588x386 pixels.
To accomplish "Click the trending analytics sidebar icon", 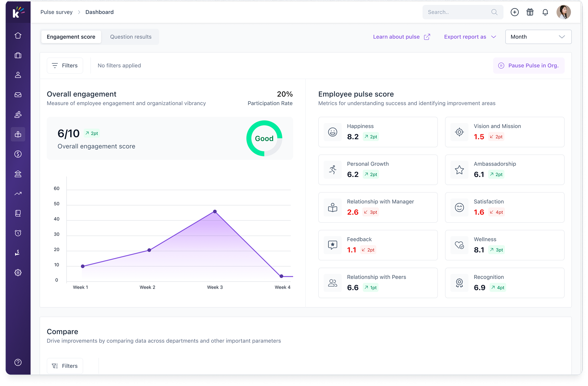I will (x=18, y=194).
